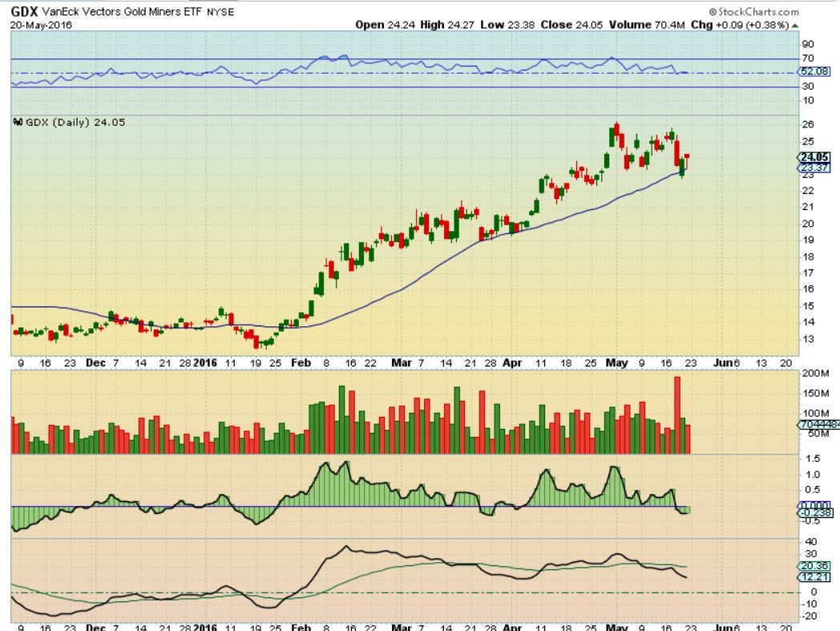Click the Mar label on price chart date axis
This screenshot has width=840, height=631.
[402, 363]
